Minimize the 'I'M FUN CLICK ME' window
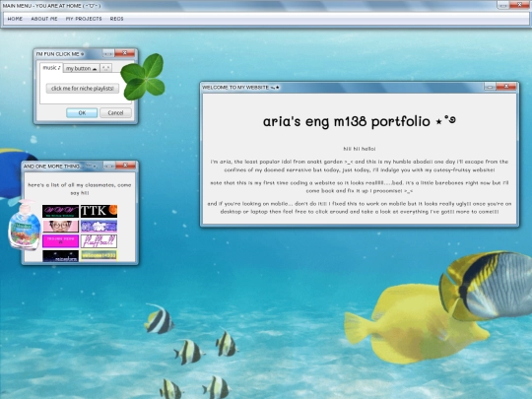532x399 pixels. point(108,53)
